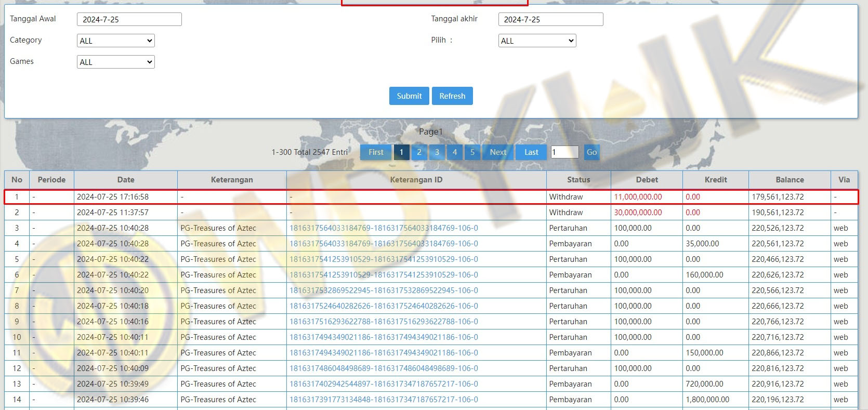The width and height of the screenshot is (868, 410).
Task: Jump to the Last page
Action: 531,152
